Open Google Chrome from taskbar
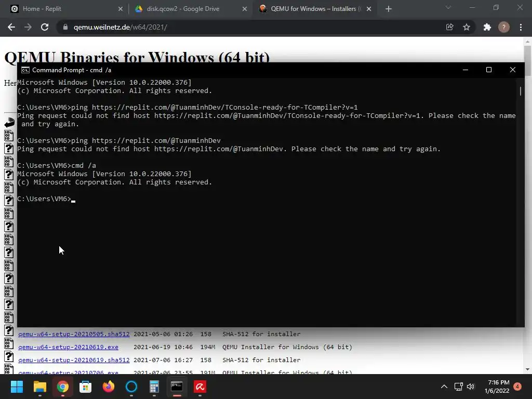Image resolution: width=532 pixels, height=399 pixels. pos(63,387)
